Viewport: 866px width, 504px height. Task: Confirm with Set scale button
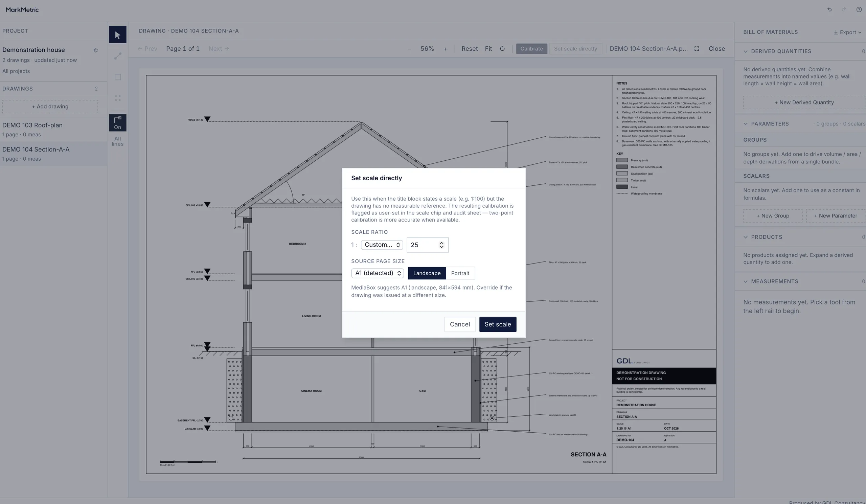(x=498, y=325)
